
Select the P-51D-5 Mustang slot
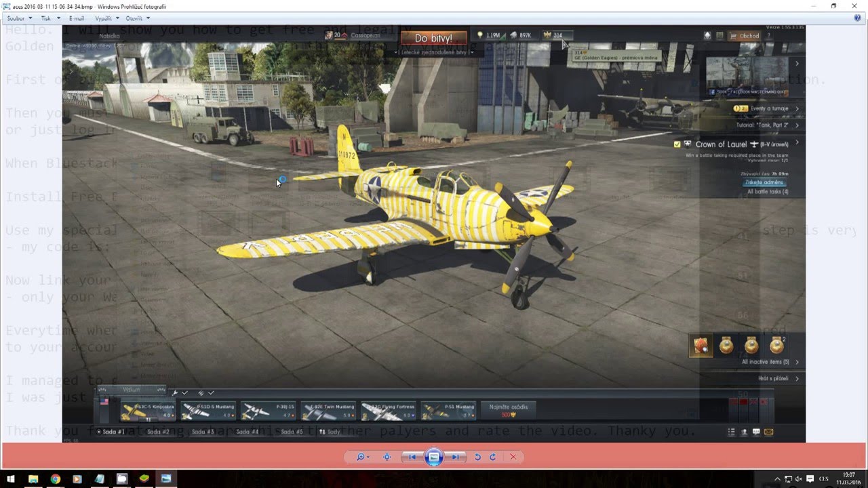[208, 410]
